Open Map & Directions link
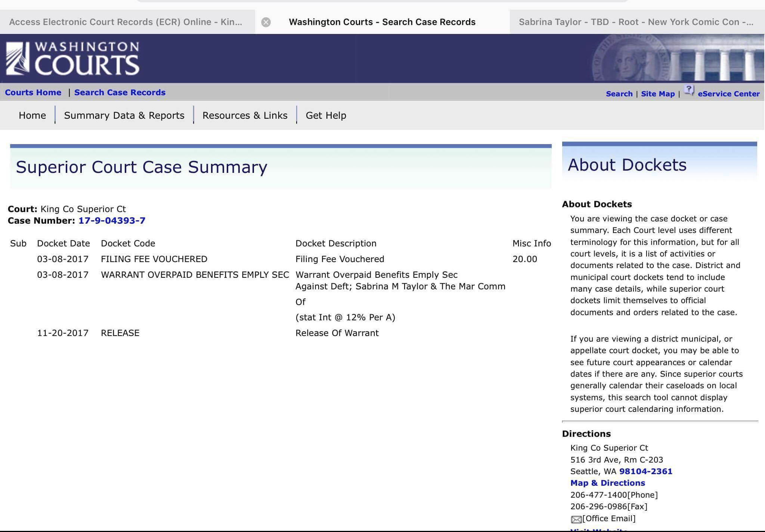Screen dimensions: 765x532 point(607,483)
